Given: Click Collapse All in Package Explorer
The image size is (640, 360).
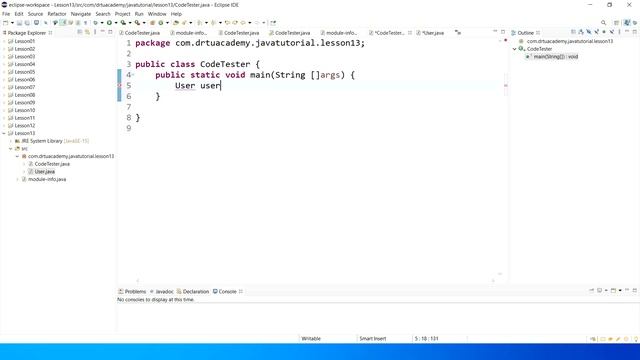Looking at the screenshot, I should [80, 32].
